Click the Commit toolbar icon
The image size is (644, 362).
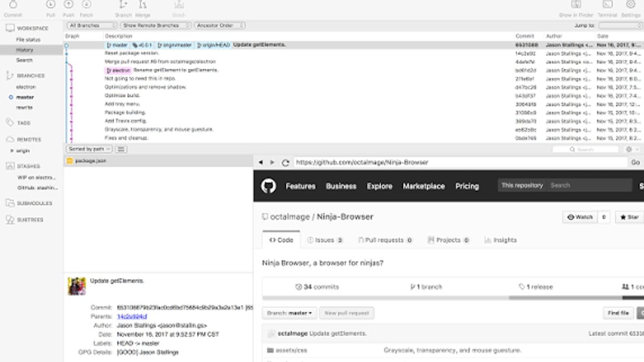point(13,4)
